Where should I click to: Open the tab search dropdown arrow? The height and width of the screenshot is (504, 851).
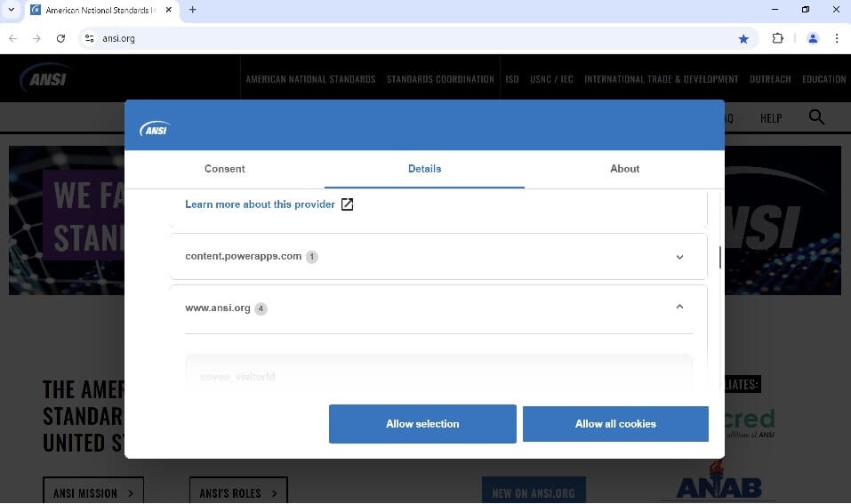(11, 10)
